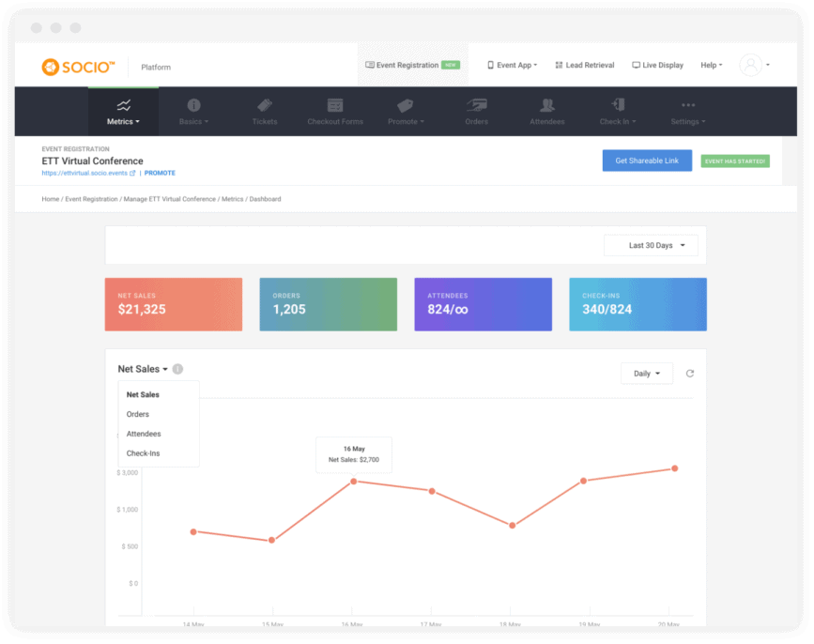Click the Platform label

tap(156, 68)
